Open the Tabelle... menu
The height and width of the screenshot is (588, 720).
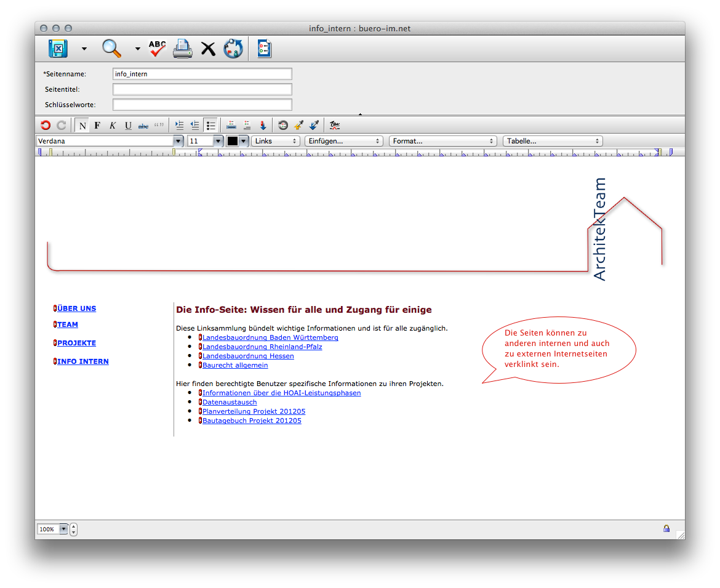[553, 141]
